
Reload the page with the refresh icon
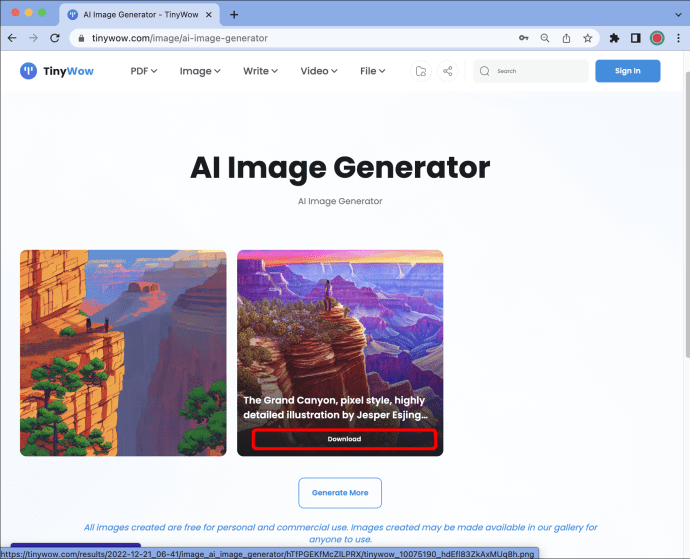tap(55, 38)
